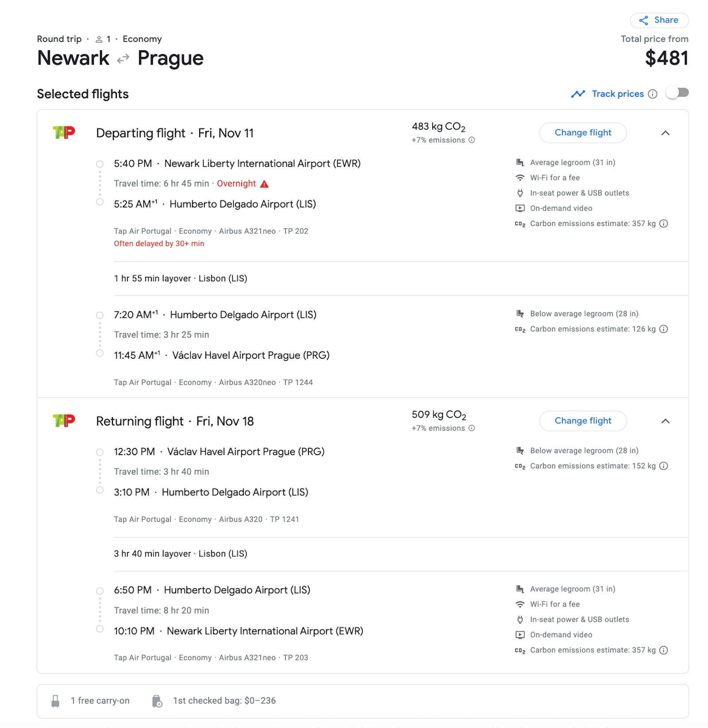Click the checked bag icon

[x=158, y=700]
